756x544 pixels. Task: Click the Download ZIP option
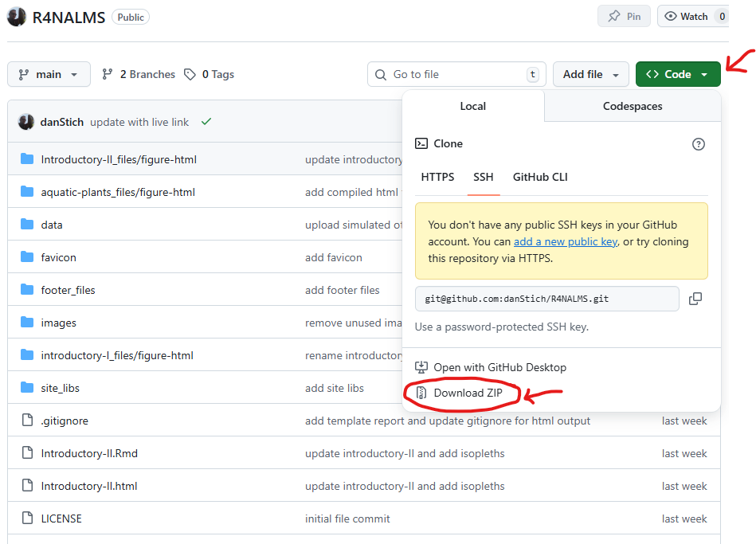click(468, 393)
